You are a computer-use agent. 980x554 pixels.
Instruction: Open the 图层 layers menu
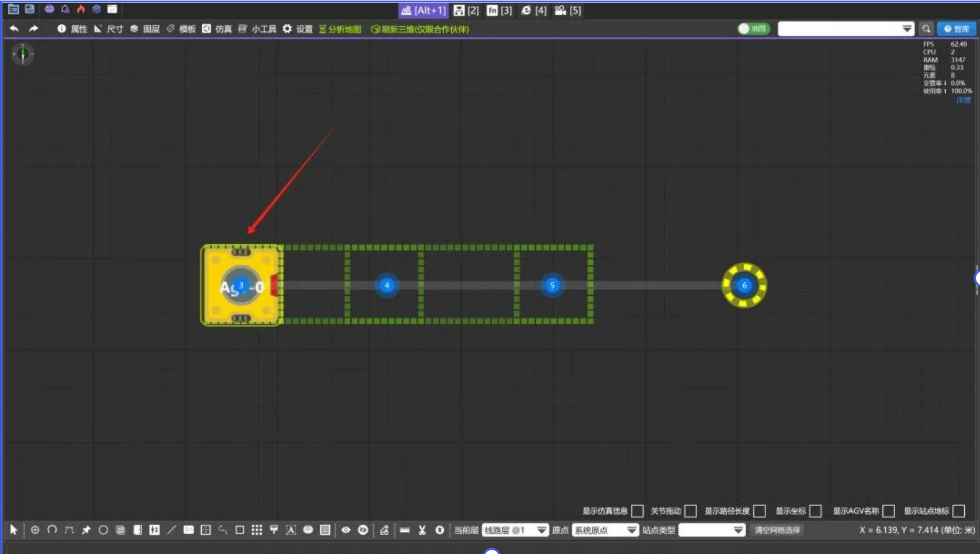[145, 29]
